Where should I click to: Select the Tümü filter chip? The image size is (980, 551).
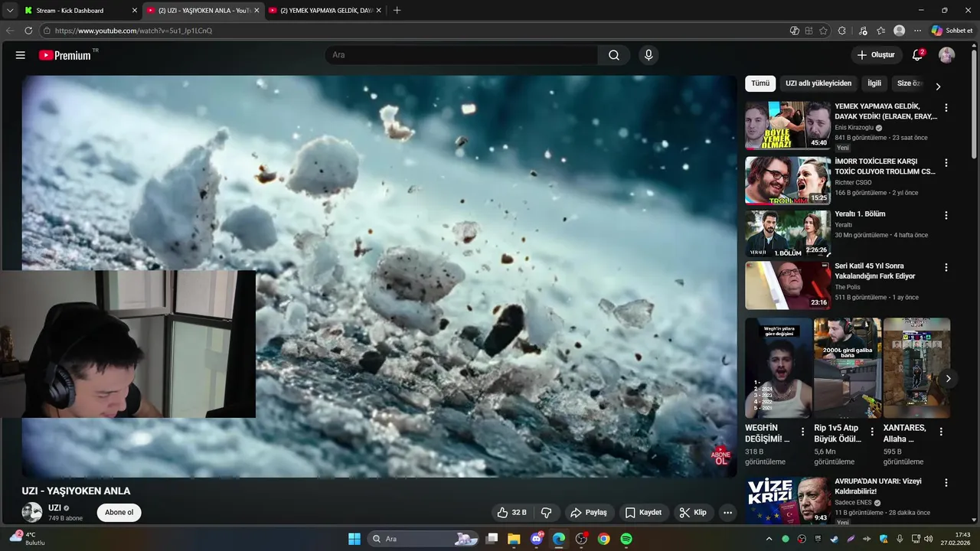[760, 83]
